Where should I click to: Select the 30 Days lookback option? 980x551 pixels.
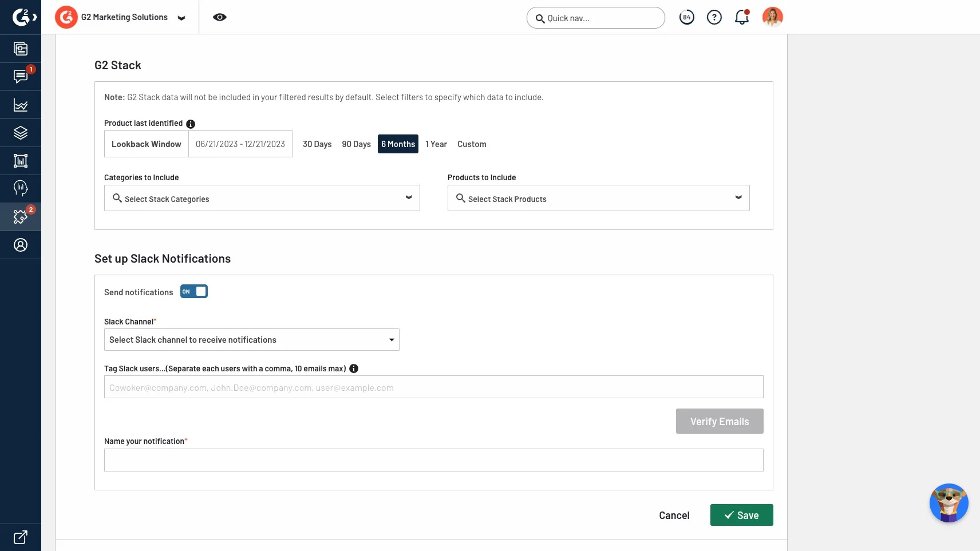(x=317, y=144)
